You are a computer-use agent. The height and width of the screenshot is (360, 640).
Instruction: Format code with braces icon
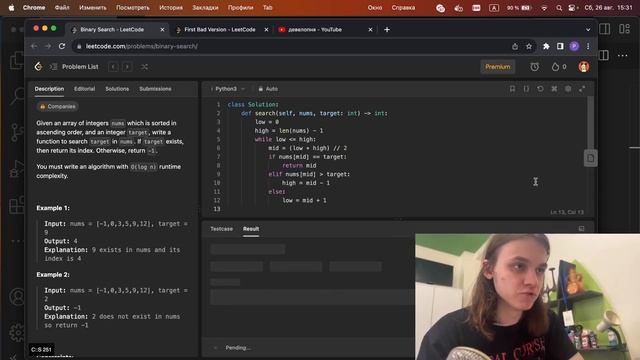[526, 89]
